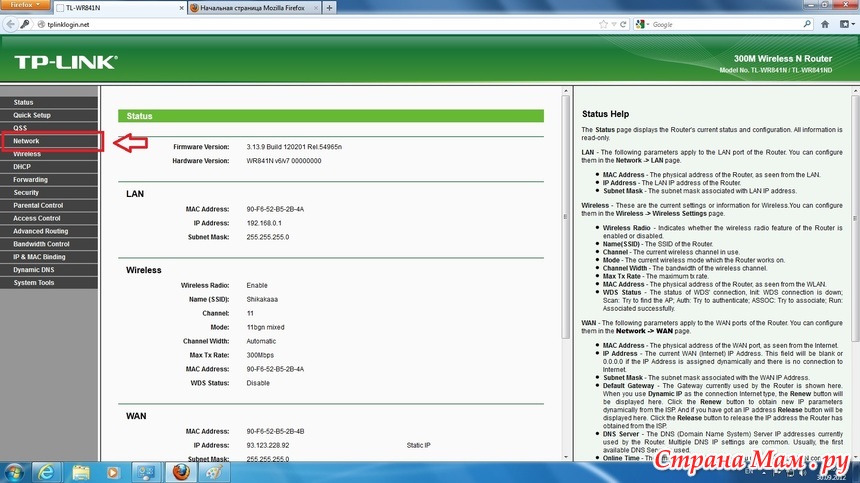Go back with the browser back arrow
This screenshot has width=860, height=483.
coord(10,24)
